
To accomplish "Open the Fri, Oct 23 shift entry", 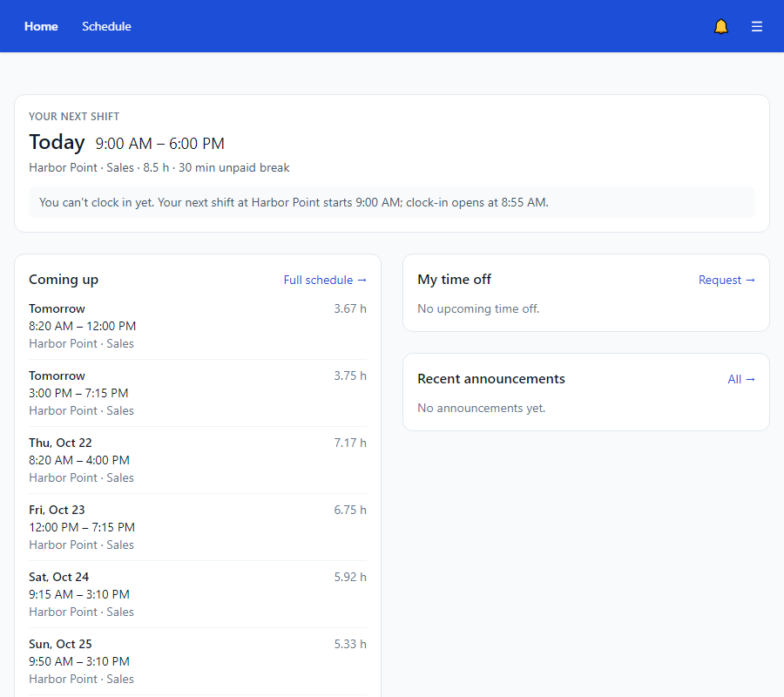I will [198, 527].
